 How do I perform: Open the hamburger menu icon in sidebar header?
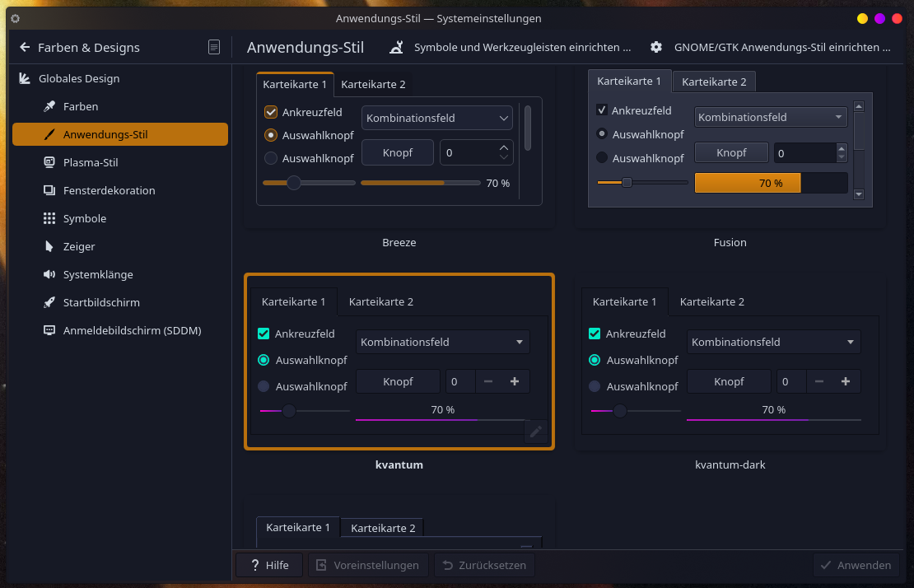(x=214, y=48)
